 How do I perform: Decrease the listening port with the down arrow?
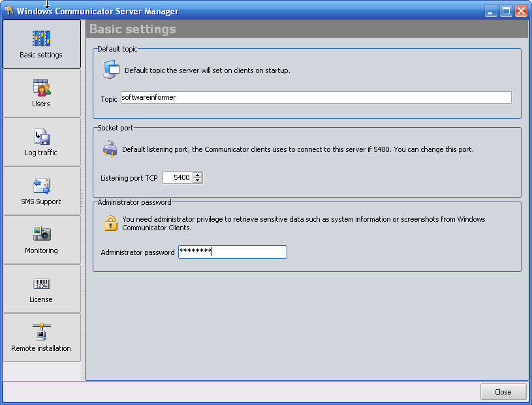pos(198,181)
